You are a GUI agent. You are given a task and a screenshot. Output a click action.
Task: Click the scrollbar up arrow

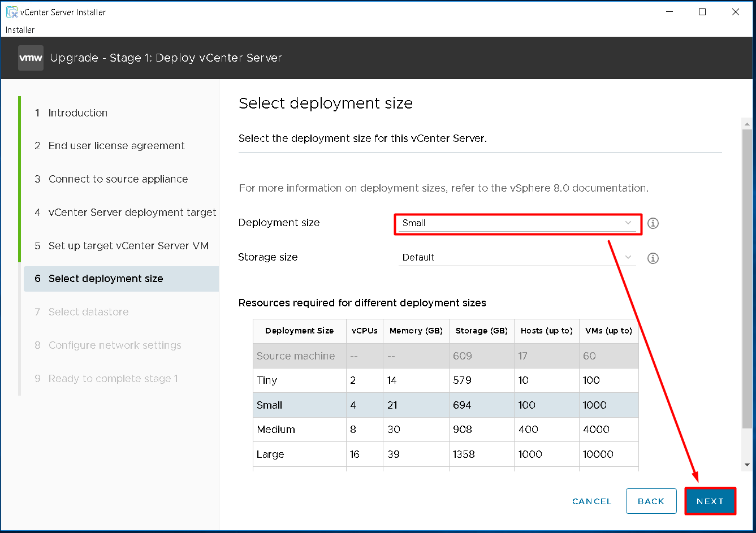[748, 124]
